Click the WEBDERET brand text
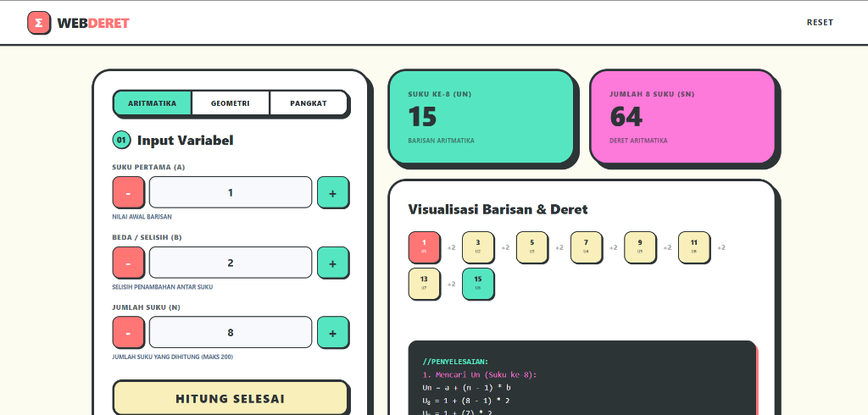The image size is (868, 415). click(93, 23)
